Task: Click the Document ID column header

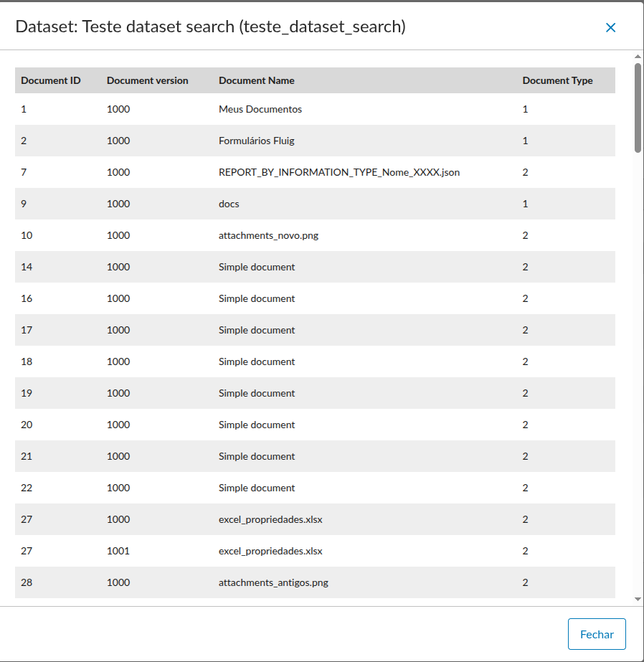Action: (50, 80)
